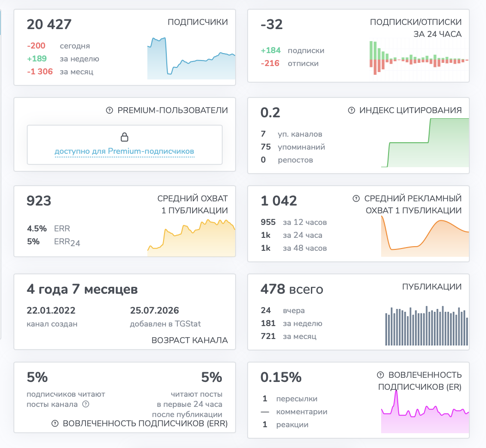
Task: Click the pink ER engagement chart
Action: coord(425,412)
